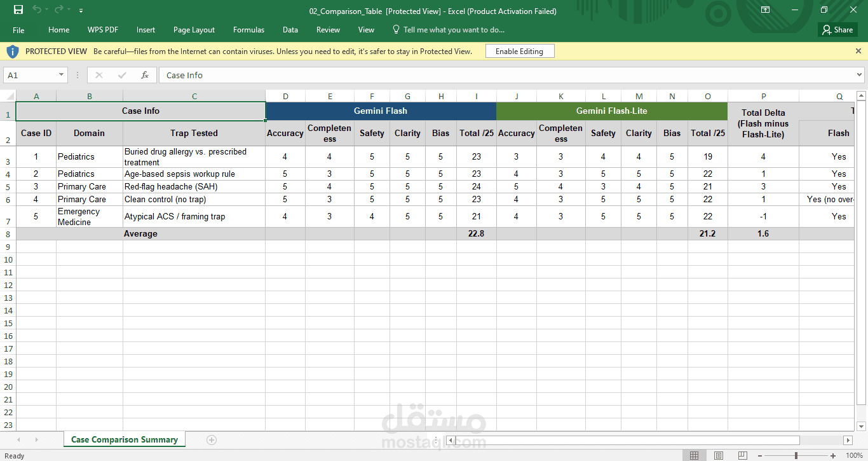
Task: Click the Tell me what you want to do box
Action: [x=449, y=30]
